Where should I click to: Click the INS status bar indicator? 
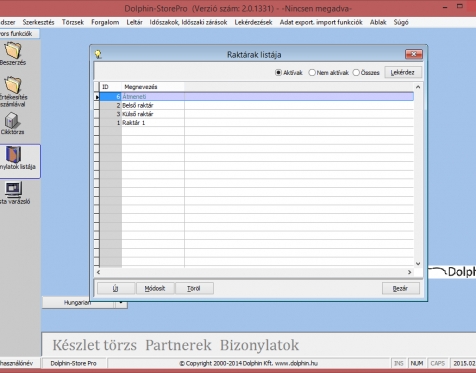(x=399, y=363)
